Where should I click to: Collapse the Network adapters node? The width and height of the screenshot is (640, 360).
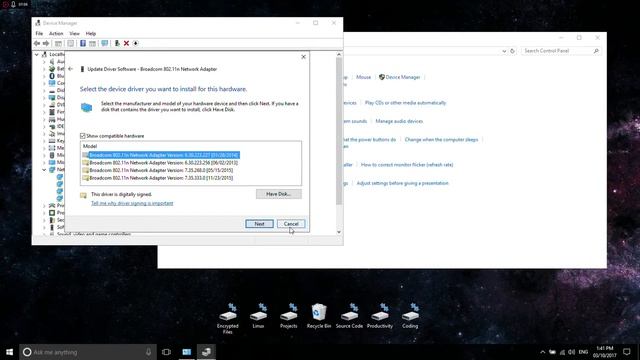click(x=44, y=170)
